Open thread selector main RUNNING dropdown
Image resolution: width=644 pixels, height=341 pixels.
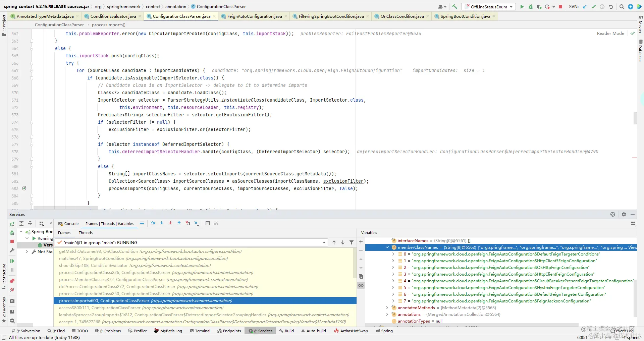click(192, 242)
